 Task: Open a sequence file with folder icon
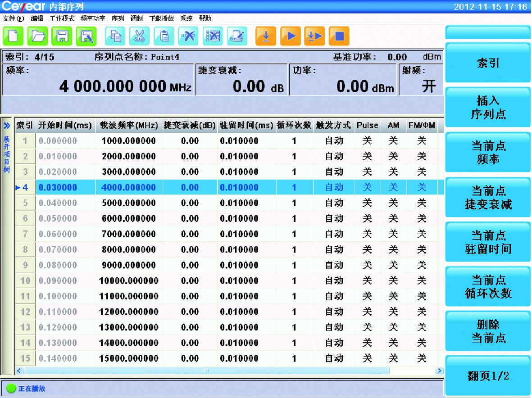(x=37, y=36)
